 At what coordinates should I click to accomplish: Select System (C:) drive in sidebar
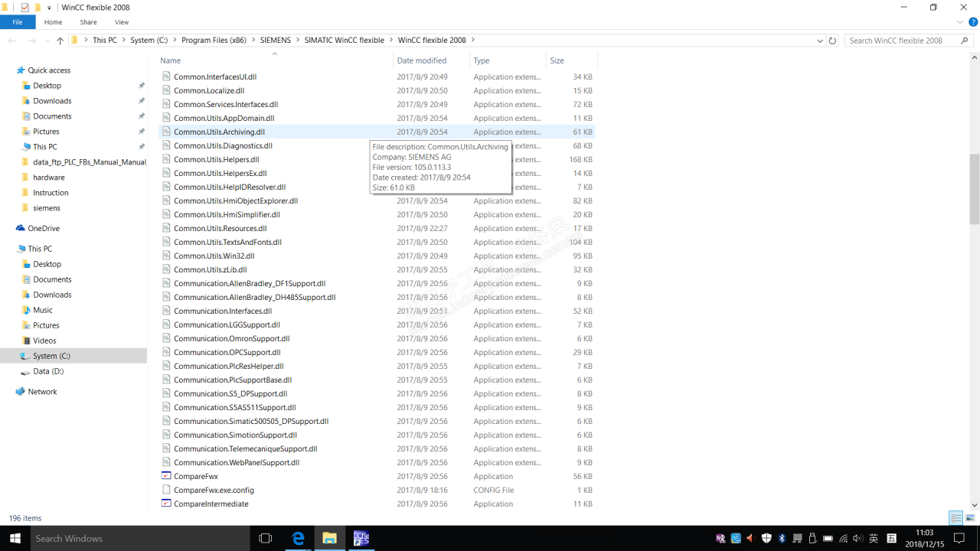[51, 356]
